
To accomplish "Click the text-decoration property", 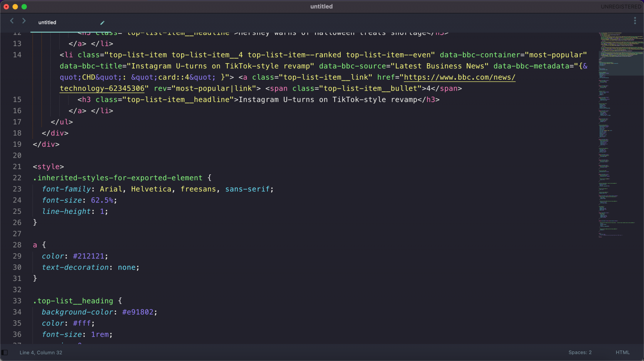I will 75,268.
